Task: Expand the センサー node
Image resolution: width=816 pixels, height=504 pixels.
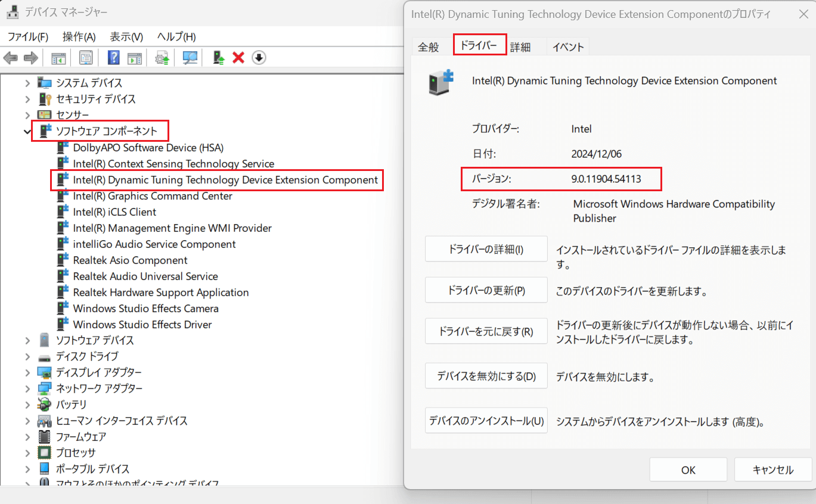Action: 27,115
